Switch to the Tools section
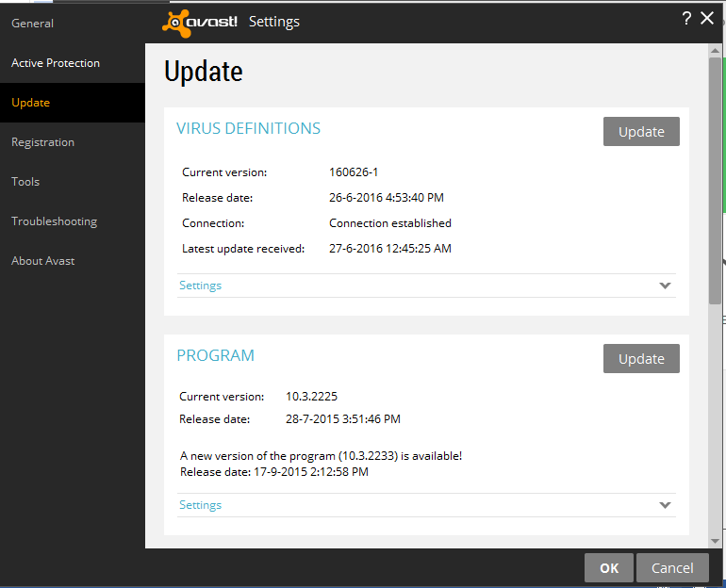Image resolution: width=726 pixels, height=588 pixels. click(25, 181)
